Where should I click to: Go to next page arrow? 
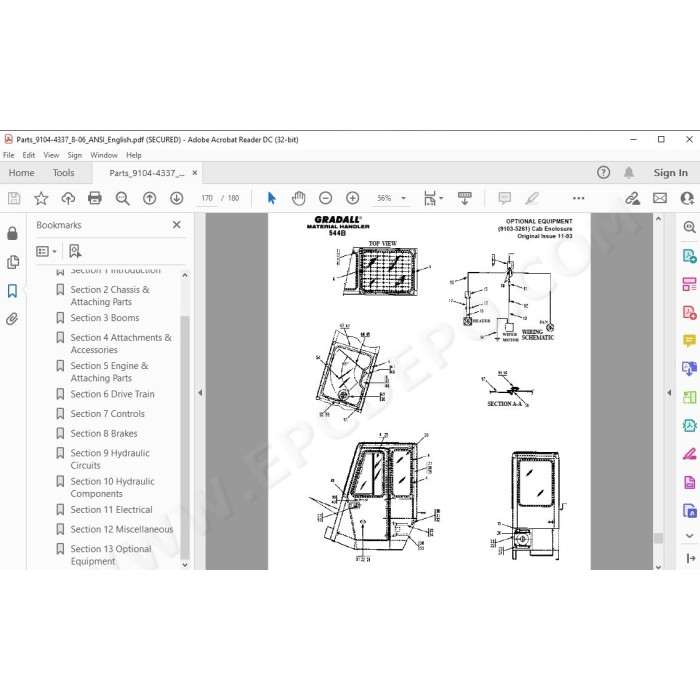pyautogui.click(x=177, y=198)
